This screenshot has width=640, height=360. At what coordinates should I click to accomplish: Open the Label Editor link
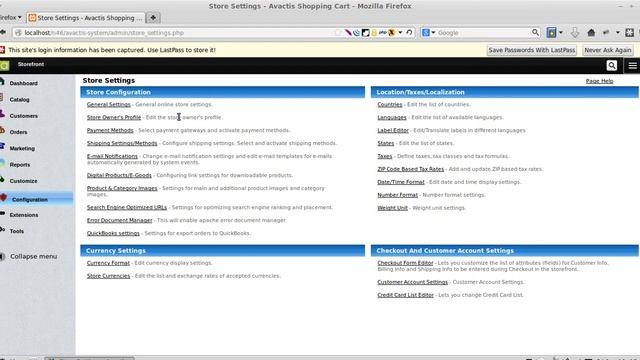pos(393,130)
